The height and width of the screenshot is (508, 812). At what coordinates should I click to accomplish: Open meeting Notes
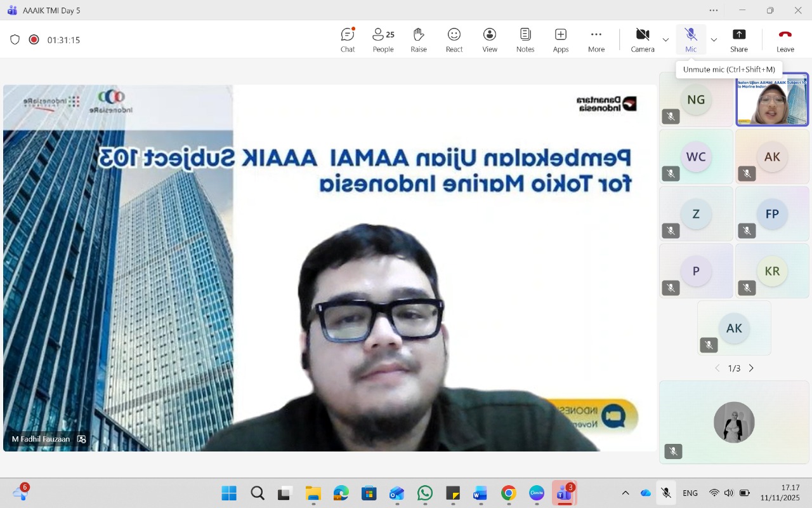pos(525,39)
